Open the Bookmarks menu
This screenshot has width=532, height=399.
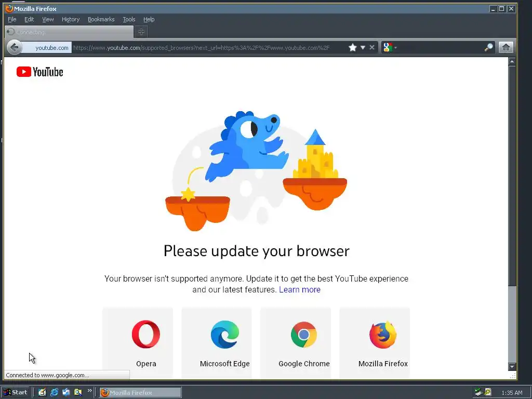click(x=101, y=19)
